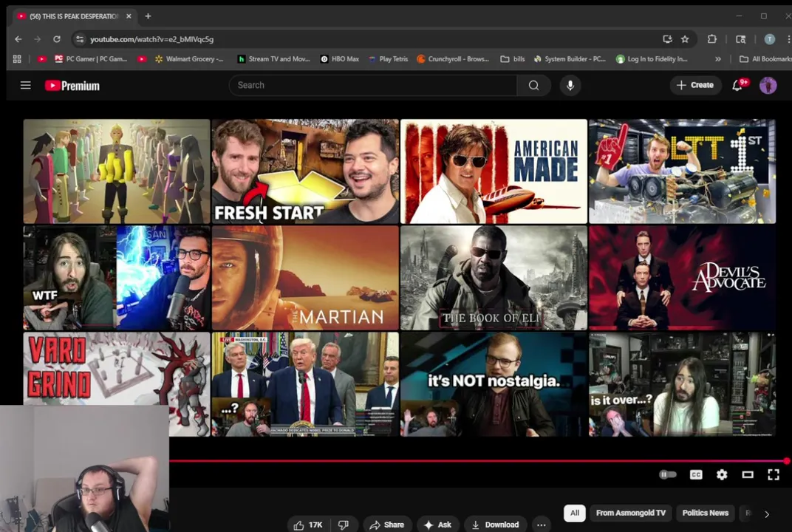
Task: Go forward with the browser forward arrow
Action: tap(38, 39)
